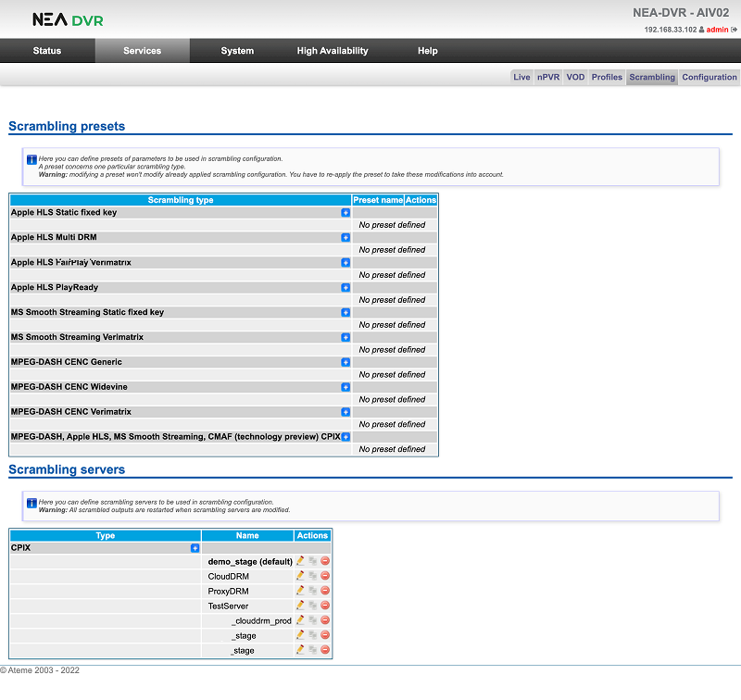Delete the CloudDRM scrambling server

click(x=325, y=576)
